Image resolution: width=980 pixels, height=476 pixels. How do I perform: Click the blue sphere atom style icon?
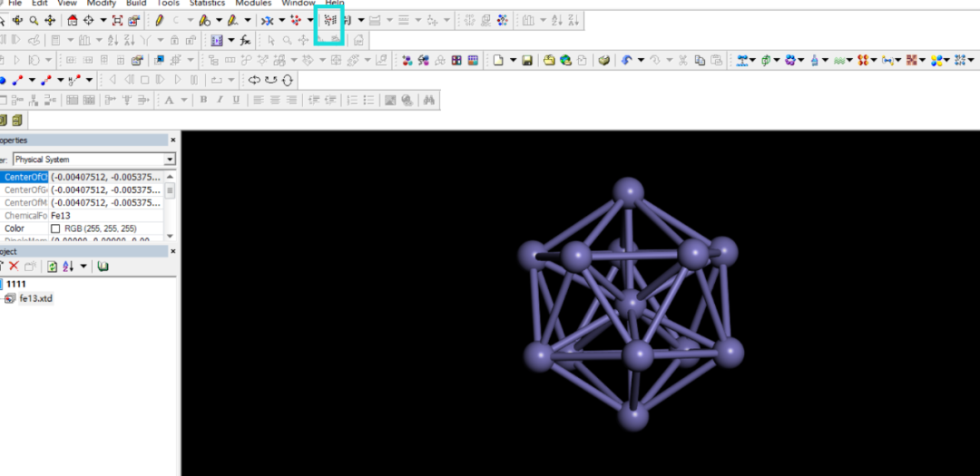(x=3, y=80)
